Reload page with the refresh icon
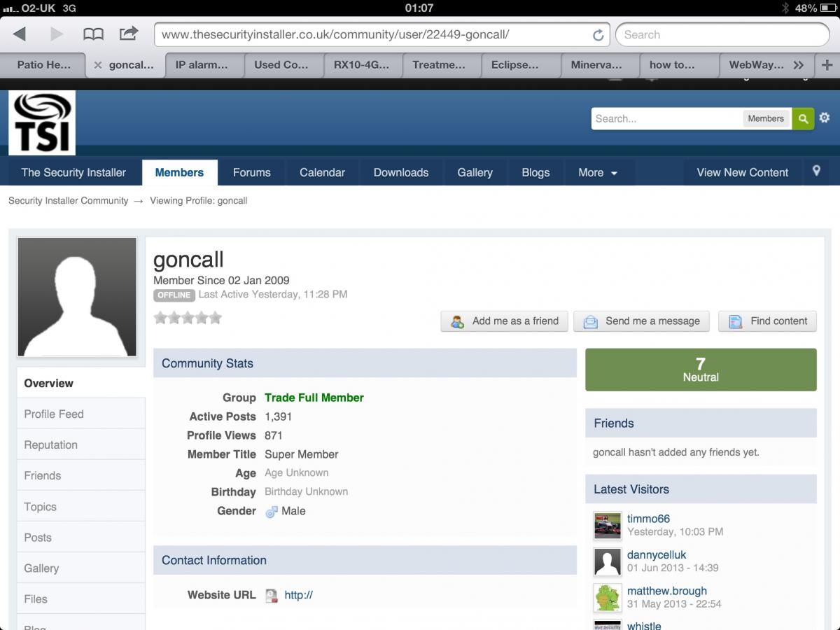Screen dimensions: 840x630 [x=598, y=35]
